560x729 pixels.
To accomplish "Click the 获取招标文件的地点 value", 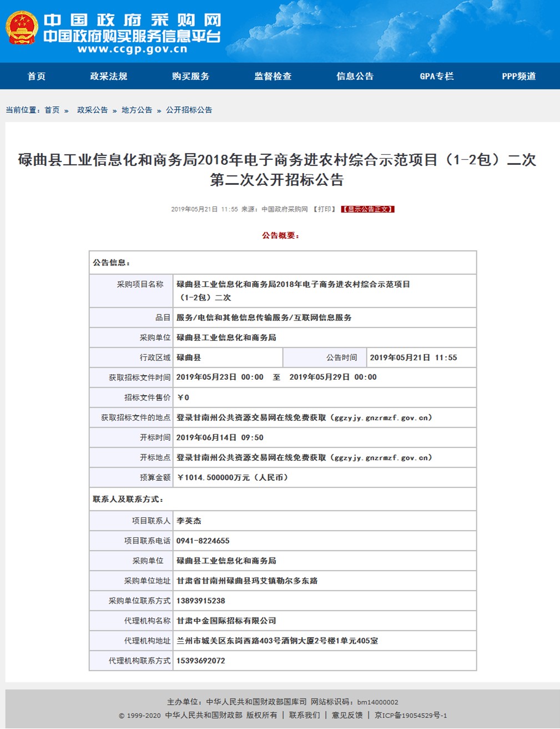I will [304, 418].
